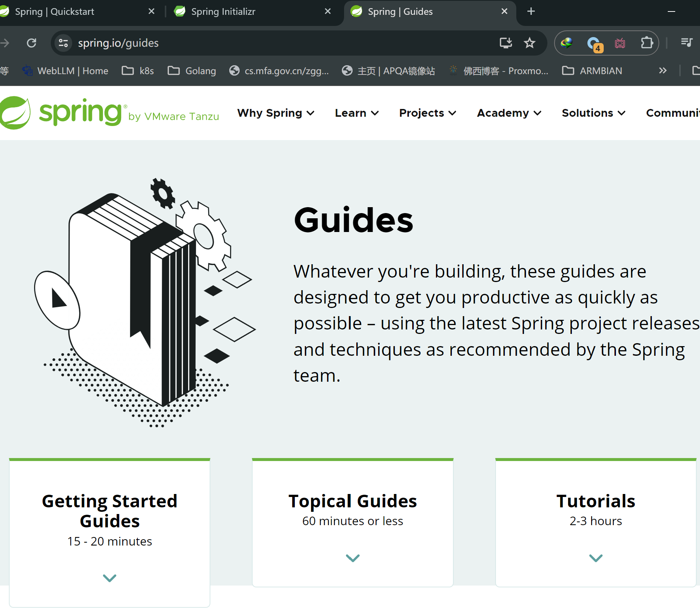Open the Community menu
The width and height of the screenshot is (700, 610).
click(673, 113)
